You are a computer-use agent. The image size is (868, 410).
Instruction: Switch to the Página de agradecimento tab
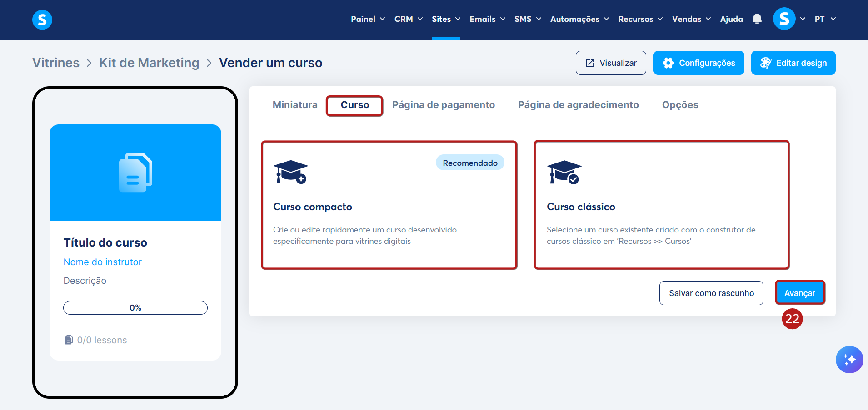[579, 105]
